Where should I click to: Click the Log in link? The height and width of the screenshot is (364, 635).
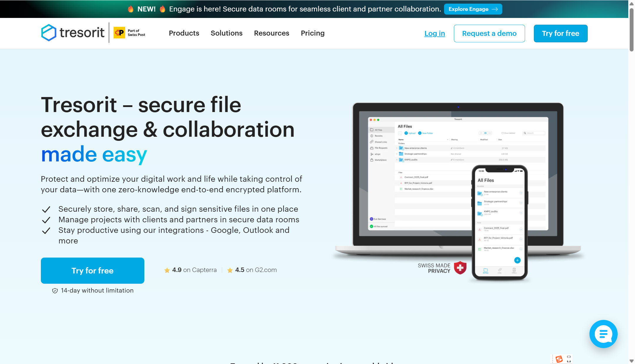(435, 34)
